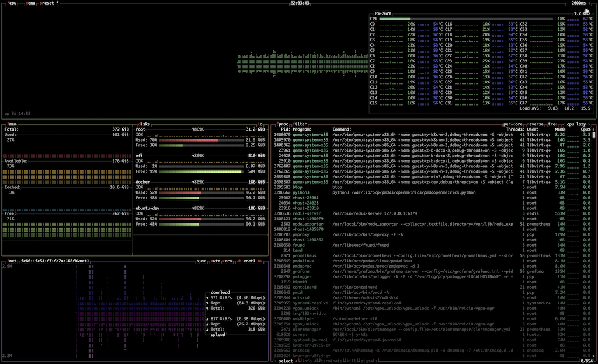
Task: Move process selection up with up arrow
Action: click(275, 360)
